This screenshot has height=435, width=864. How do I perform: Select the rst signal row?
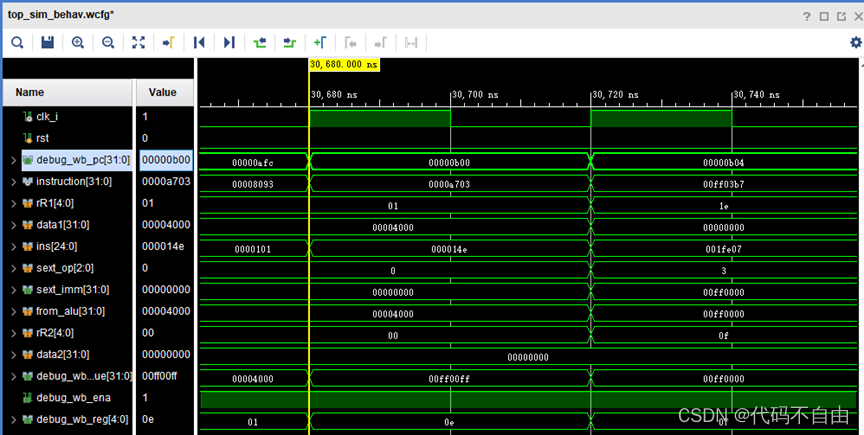pos(42,138)
